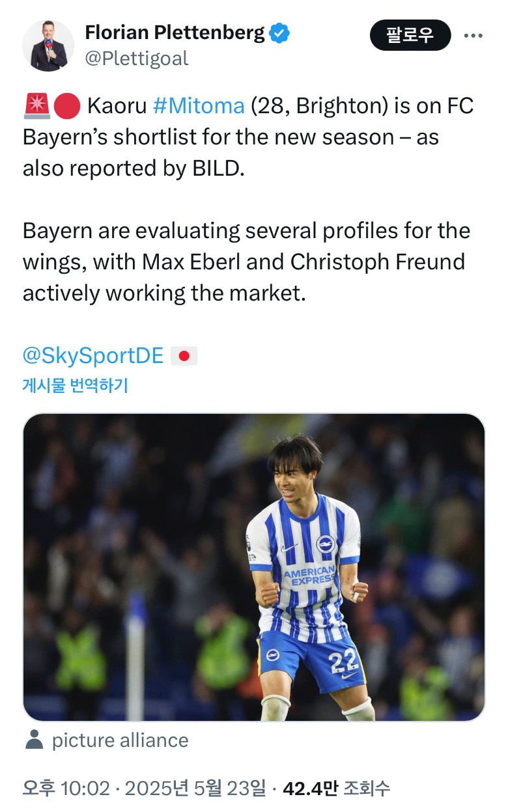
Task: Open the Mitoma celebration photo
Action: click(x=254, y=567)
